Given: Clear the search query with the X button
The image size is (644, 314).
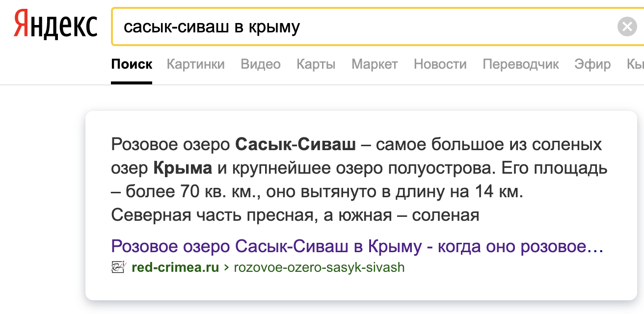Looking at the screenshot, I should (627, 26).
